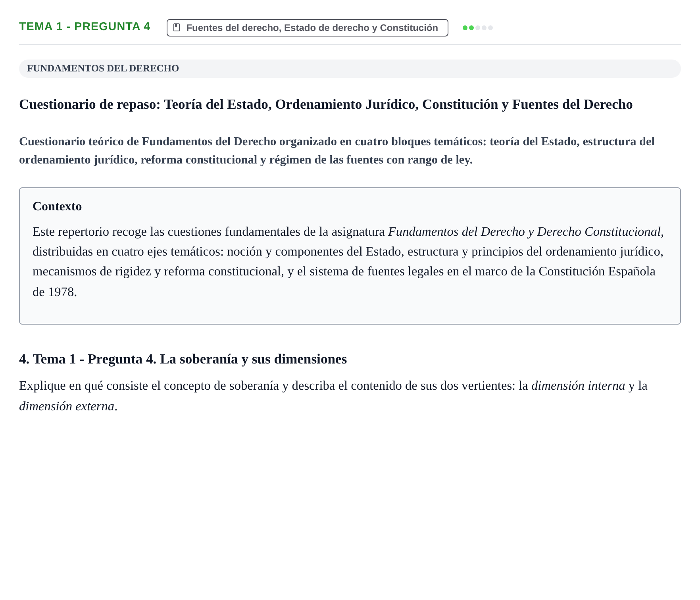Viewport: 700px width, 600px height.
Task: Click the italic 'dimensión interna' term
Action: point(578,386)
